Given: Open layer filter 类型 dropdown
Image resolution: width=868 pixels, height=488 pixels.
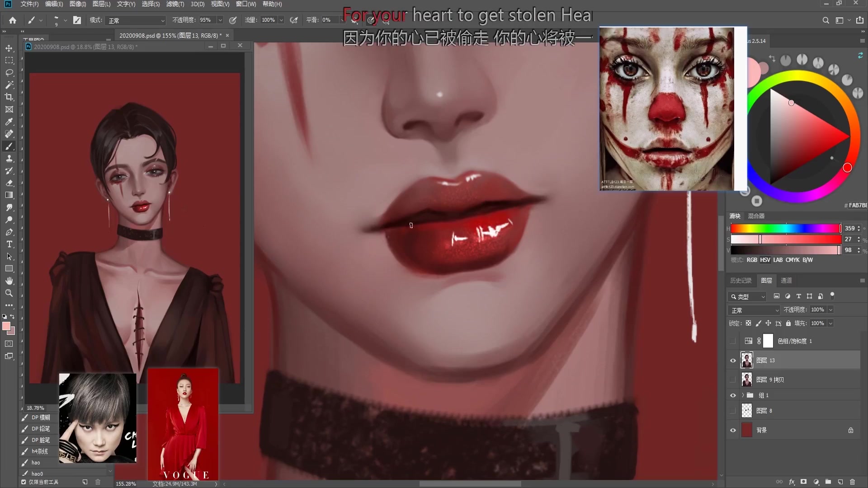Looking at the screenshot, I should pyautogui.click(x=747, y=296).
